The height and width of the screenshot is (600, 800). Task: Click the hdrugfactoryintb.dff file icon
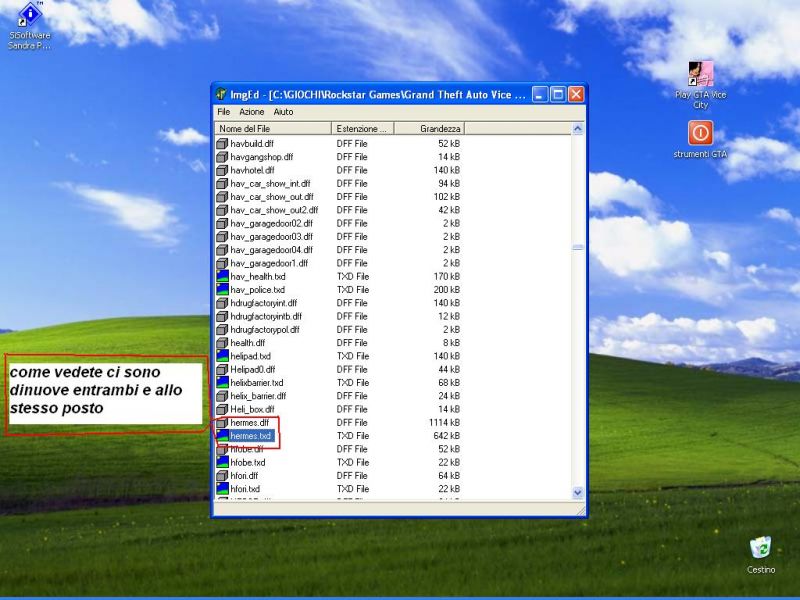click(x=222, y=316)
